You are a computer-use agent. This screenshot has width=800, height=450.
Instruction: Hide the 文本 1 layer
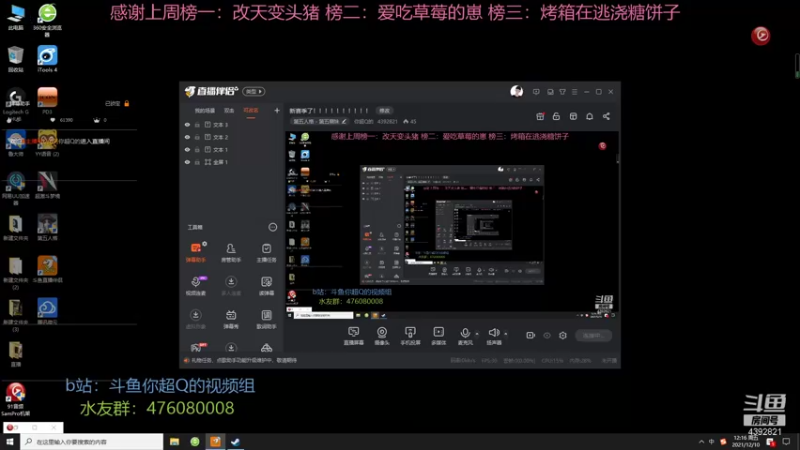coord(187,149)
